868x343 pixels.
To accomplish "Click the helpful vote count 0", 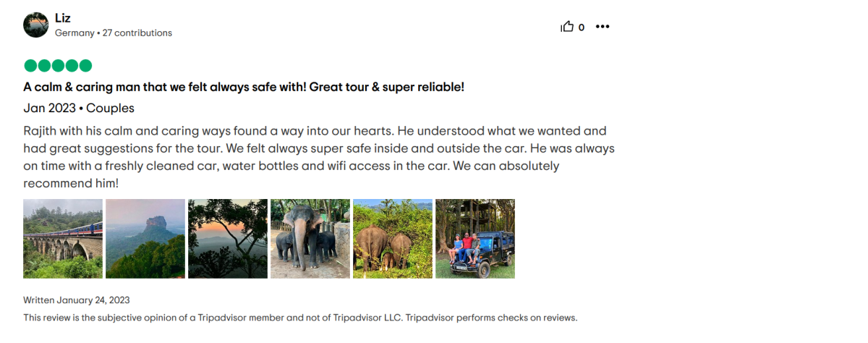I will coord(582,27).
